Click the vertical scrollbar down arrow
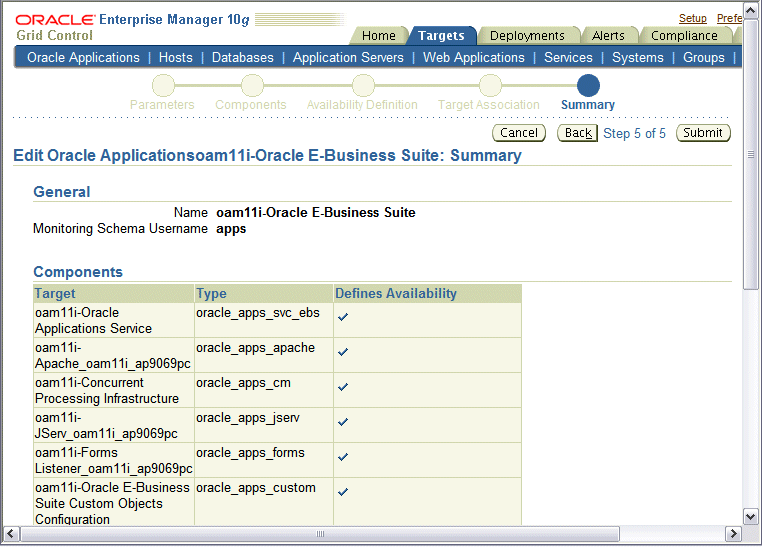 (751, 517)
